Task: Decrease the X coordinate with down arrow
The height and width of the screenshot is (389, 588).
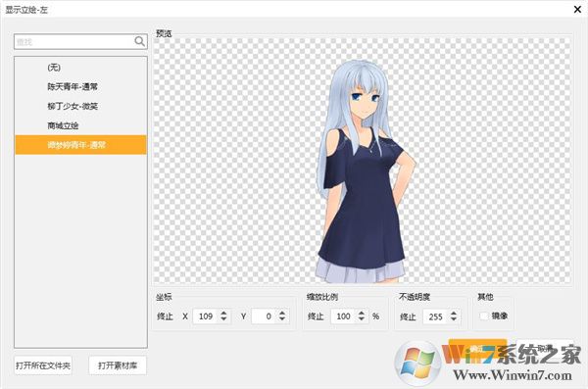Action: pos(223,319)
